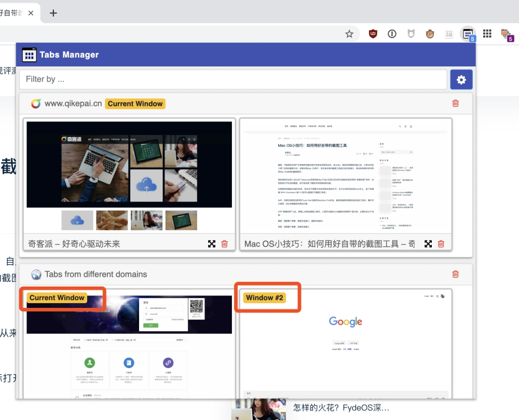
Task: Open the Tampermonkey monkey extension icon
Action: [430, 34]
